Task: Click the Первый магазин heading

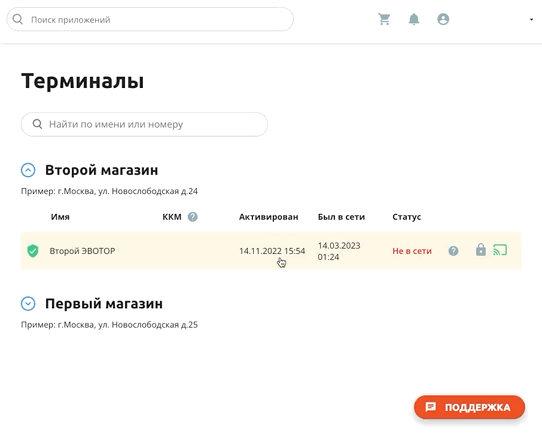Action: click(104, 304)
